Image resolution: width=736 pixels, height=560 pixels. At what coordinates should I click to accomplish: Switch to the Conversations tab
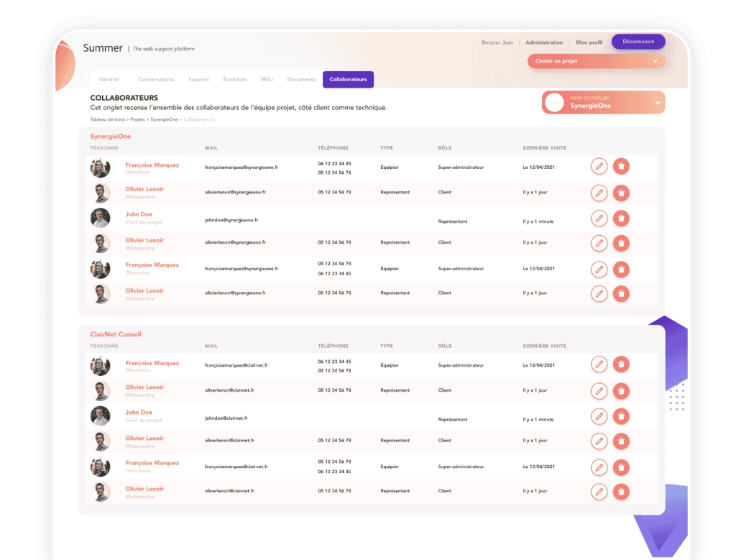(x=156, y=79)
